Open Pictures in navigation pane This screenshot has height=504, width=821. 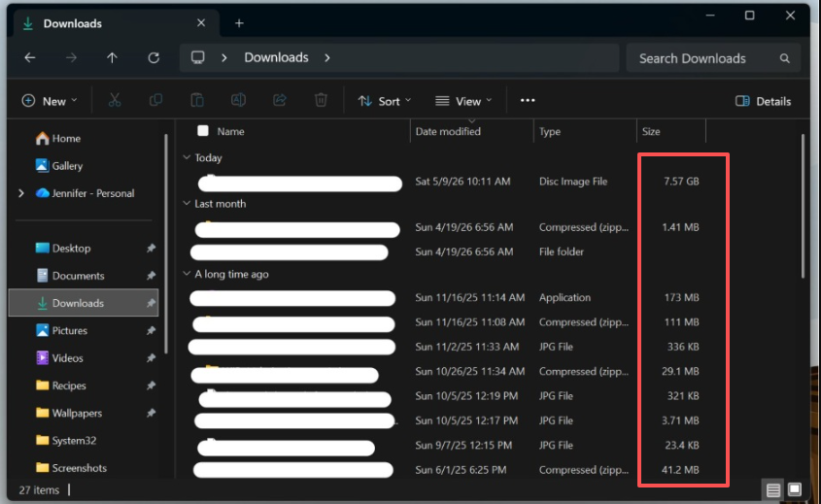coord(61,331)
